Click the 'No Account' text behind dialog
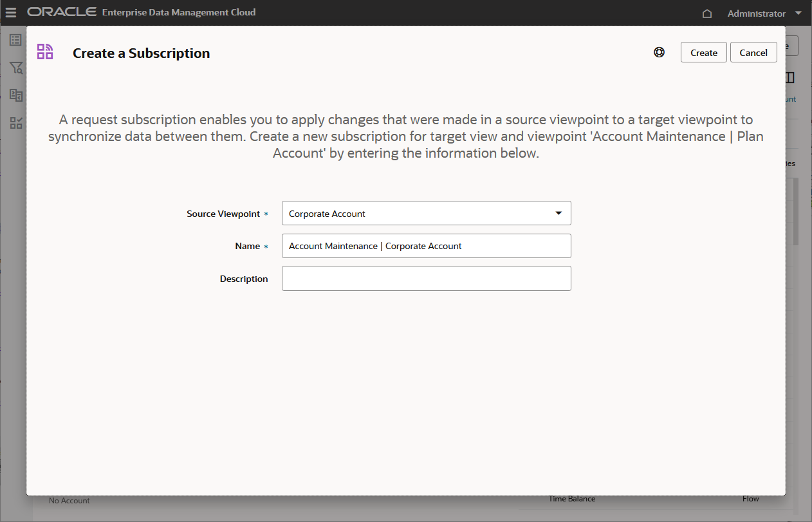 (x=69, y=501)
